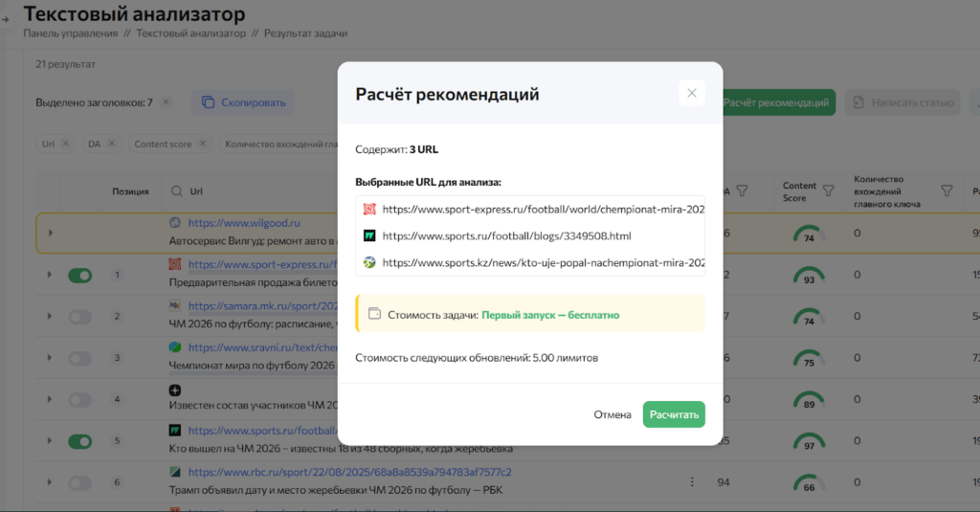Click the search icon in Url column header

(176, 191)
